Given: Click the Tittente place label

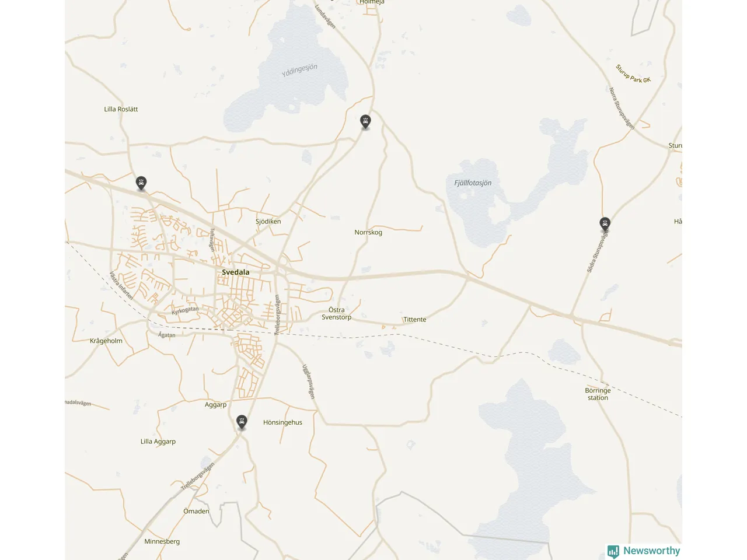Looking at the screenshot, I should click(414, 320).
